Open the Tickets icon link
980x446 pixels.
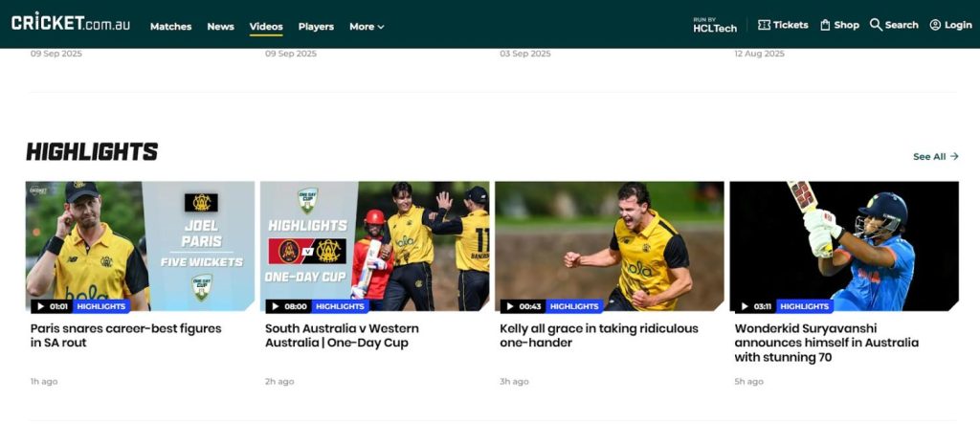764,25
